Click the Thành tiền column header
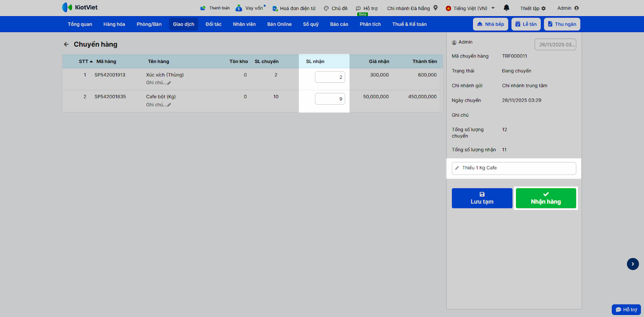 pos(425,62)
